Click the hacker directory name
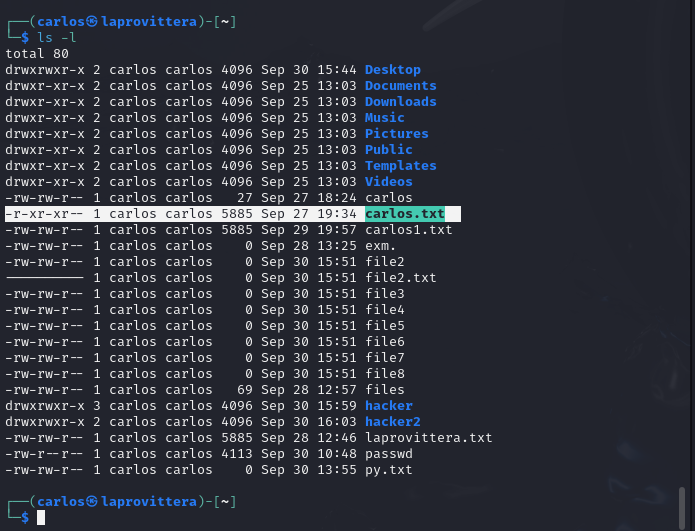 pos(389,406)
